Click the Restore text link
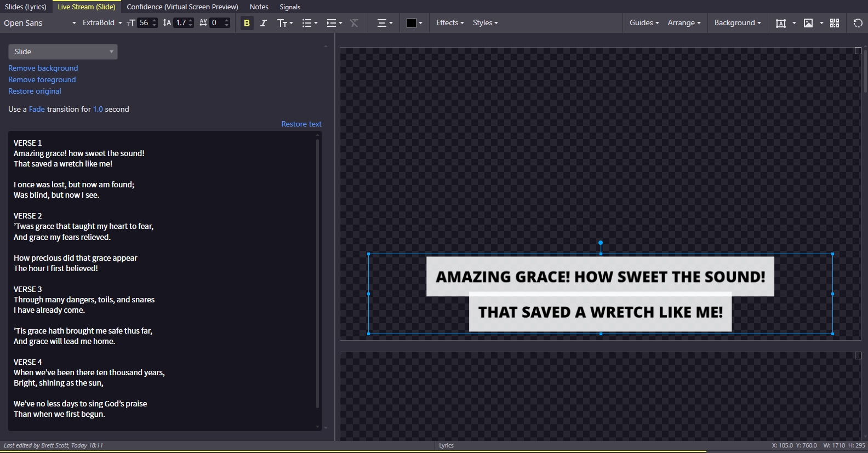 coord(301,124)
